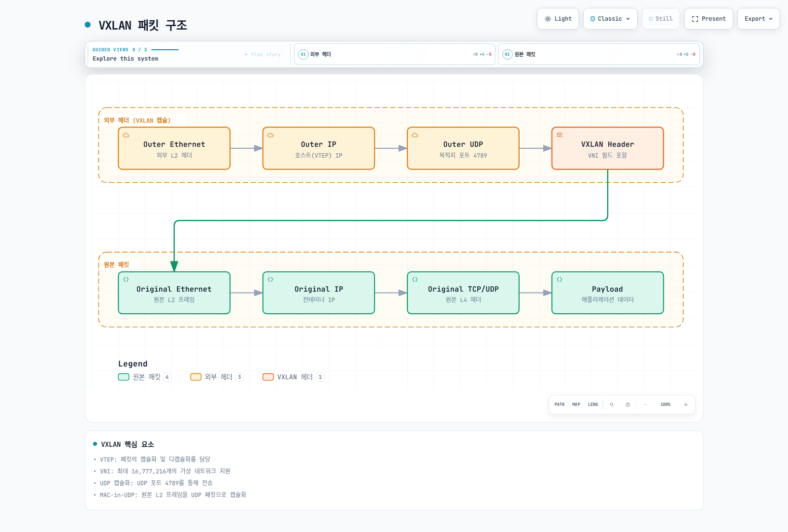
Task: Click the lines icon on VXLAN Header node
Action: click(x=559, y=135)
